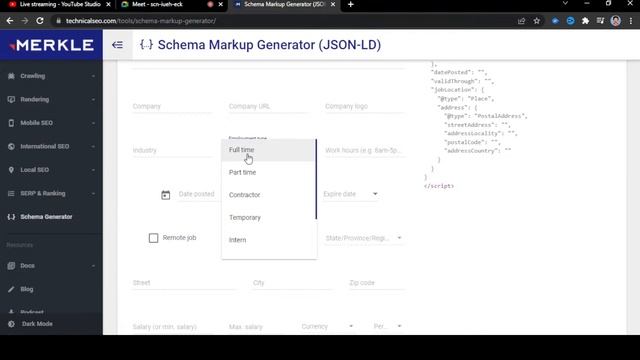
Task: Click the Merkle logo
Action: point(51,45)
